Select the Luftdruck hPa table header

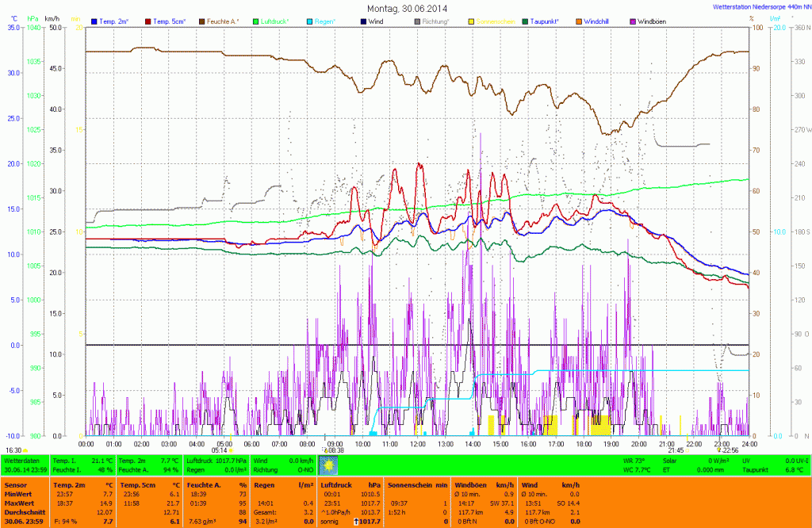coord(349,484)
